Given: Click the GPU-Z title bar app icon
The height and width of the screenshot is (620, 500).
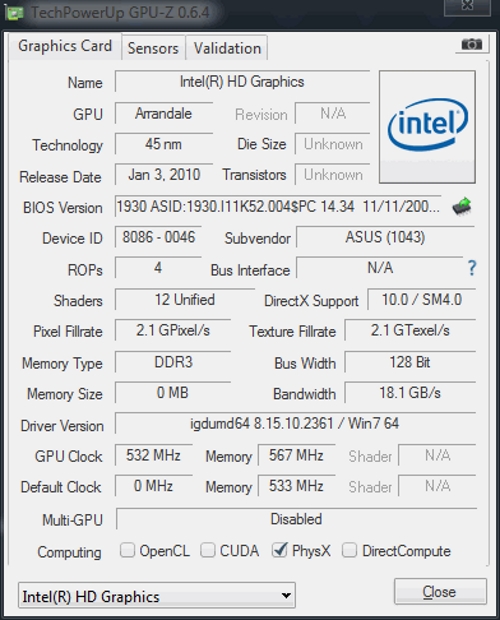Looking at the screenshot, I should [x=14, y=13].
